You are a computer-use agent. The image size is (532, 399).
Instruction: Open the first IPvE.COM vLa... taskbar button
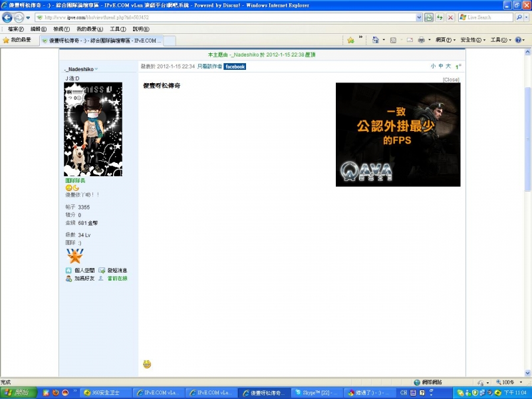click(159, 393)
